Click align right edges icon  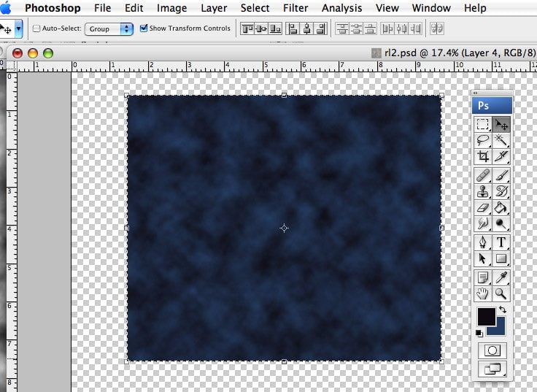coord(320,29)
